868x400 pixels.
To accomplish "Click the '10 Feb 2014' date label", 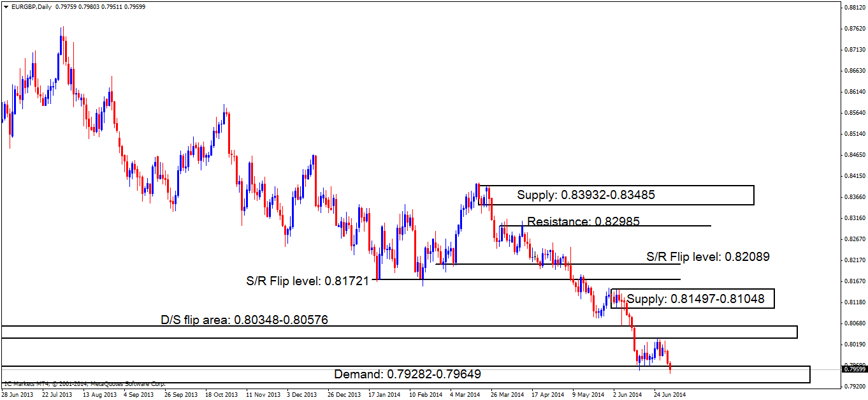I will (425, 395).
